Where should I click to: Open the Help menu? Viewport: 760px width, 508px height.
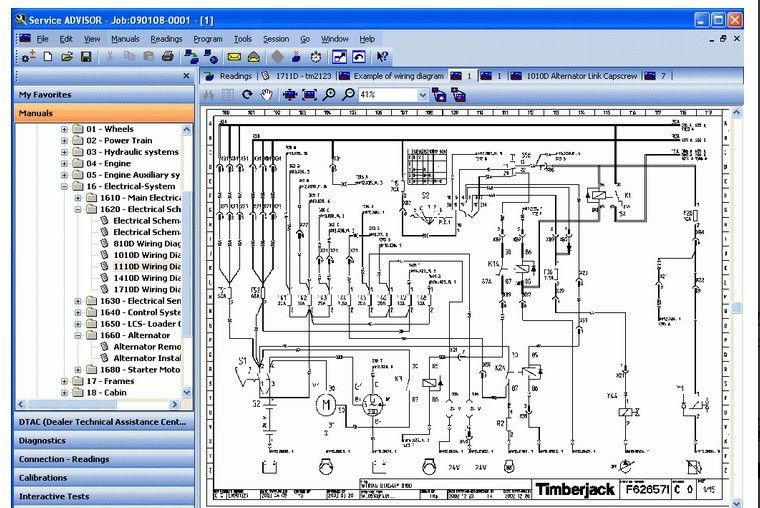[367, 39]
